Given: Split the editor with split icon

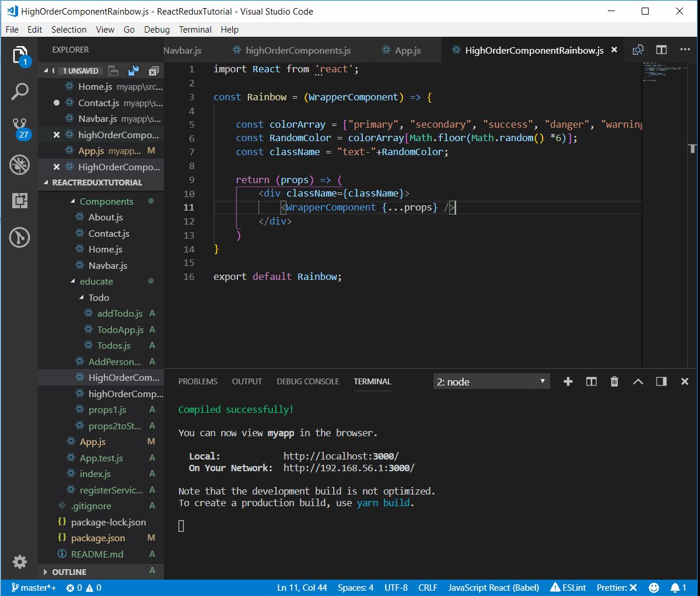Looking at the screenshot, I should (x=661, y=50).
